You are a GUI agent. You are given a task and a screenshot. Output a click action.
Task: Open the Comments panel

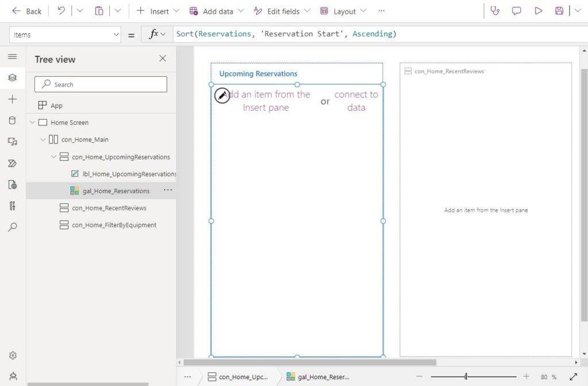click(516, 10)
